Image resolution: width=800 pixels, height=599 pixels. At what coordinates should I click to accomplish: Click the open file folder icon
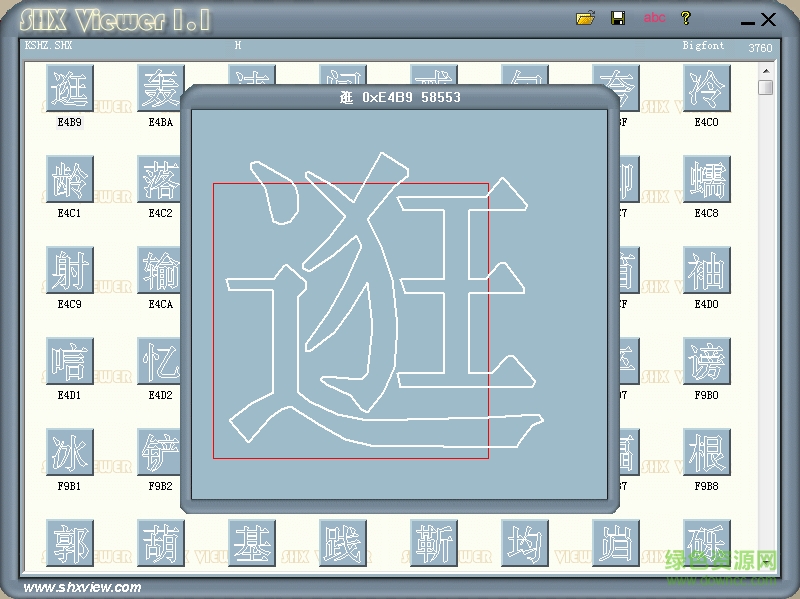point(586,18)
